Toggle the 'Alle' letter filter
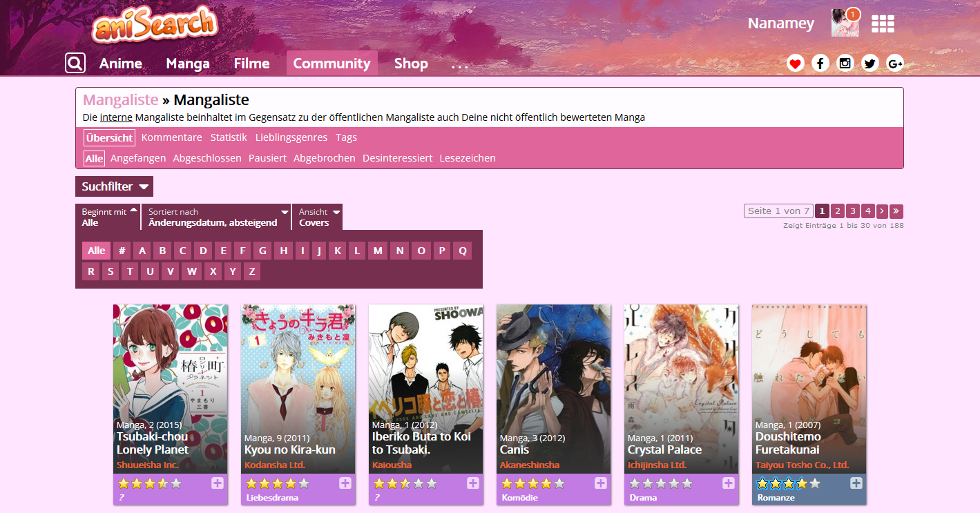 (x=96, y=251)
